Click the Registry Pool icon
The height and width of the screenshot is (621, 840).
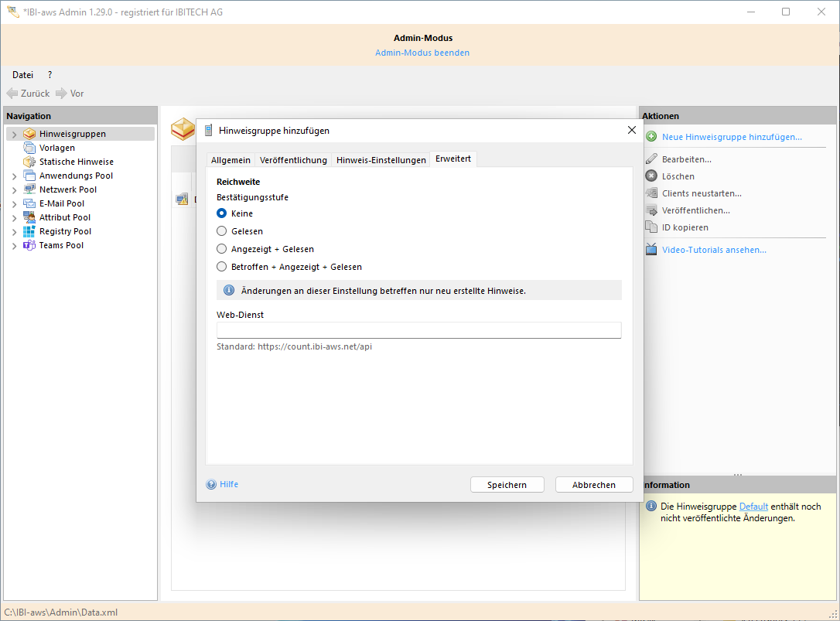pos(29,231)
